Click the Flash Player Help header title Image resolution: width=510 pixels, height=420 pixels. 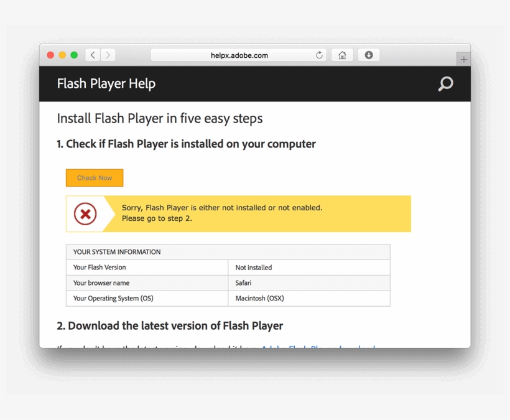(106, 83)
